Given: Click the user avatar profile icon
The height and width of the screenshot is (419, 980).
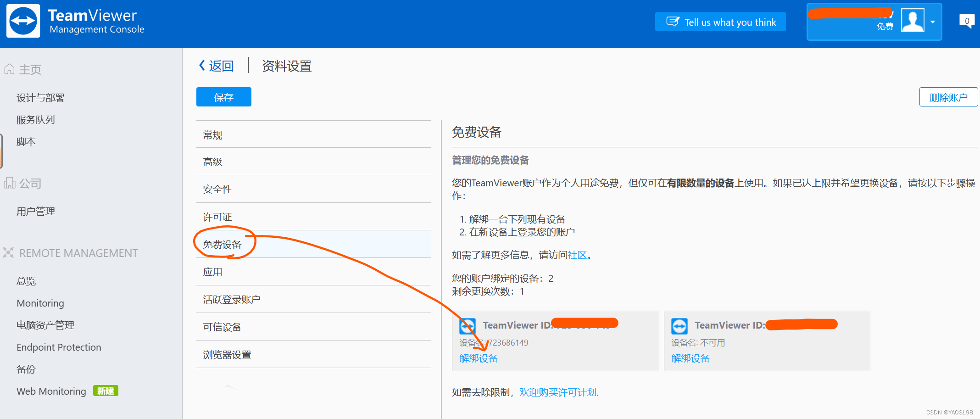Looking at the screenshot, I should [x=913, y=20].
